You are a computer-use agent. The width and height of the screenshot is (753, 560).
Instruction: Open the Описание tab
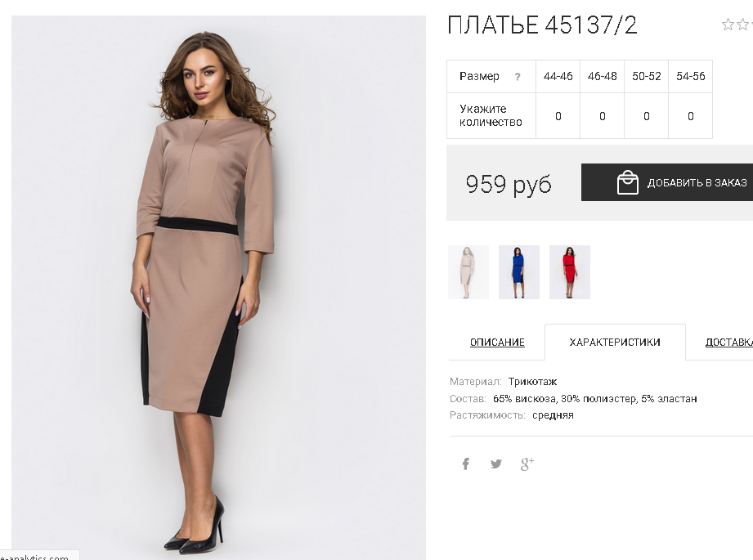[x=497, y=343]
